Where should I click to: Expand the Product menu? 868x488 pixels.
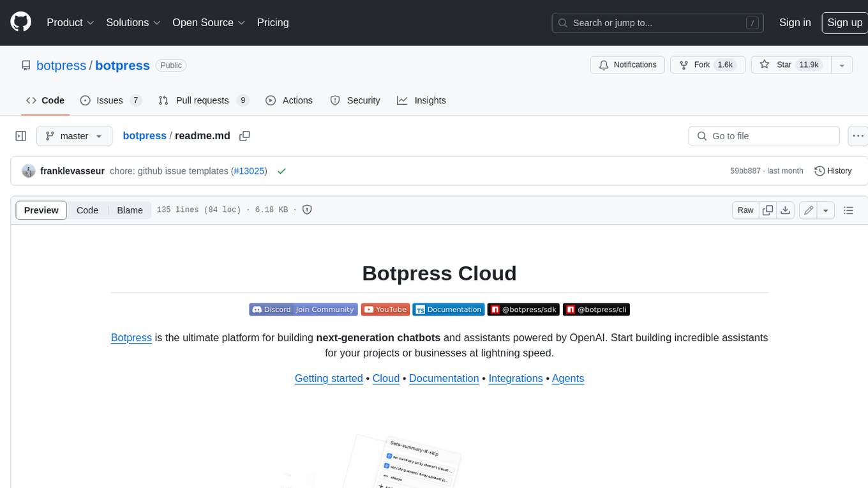70,22
